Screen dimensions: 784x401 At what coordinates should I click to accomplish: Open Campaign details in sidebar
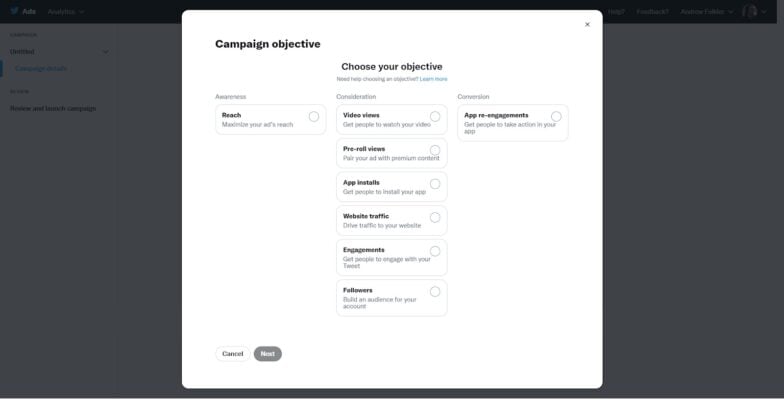pyautogui.click(x=41, y=68)
